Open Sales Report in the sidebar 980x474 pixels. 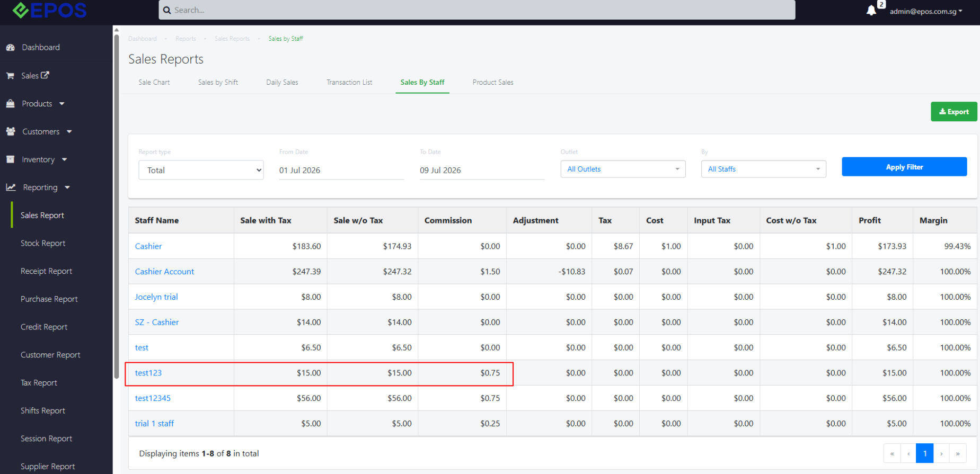pos(42,215)
